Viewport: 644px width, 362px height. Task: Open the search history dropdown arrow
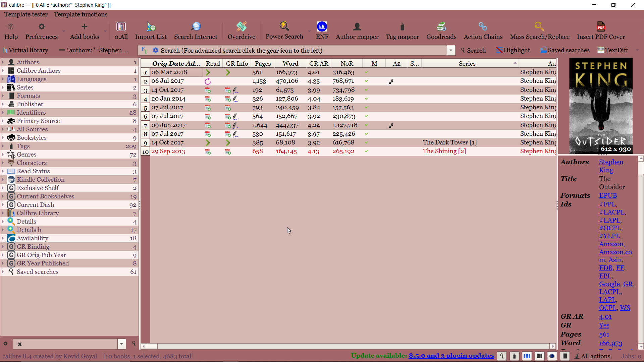click(451, 50)
